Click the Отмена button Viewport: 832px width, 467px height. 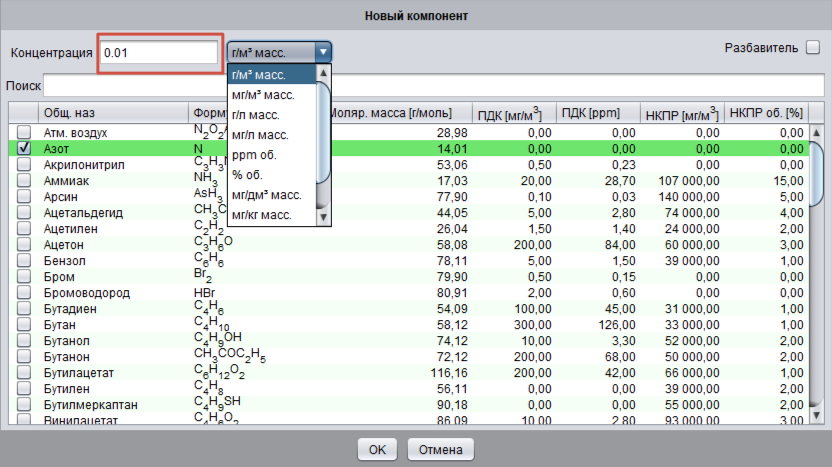tap(439, 449)
